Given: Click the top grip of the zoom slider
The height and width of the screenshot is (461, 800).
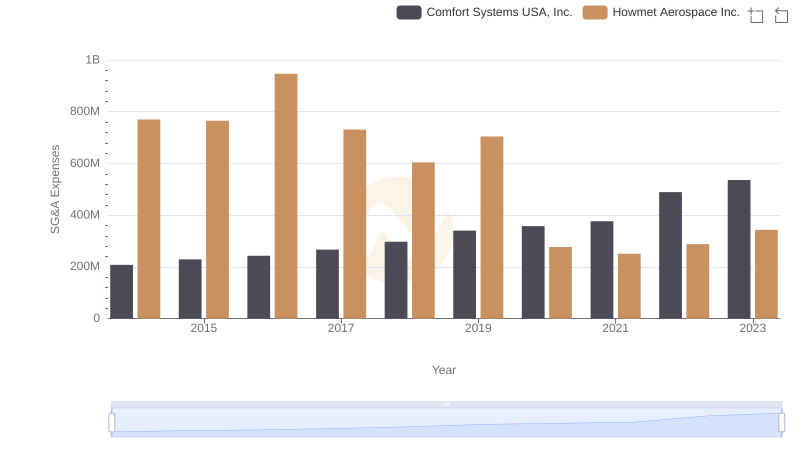Looking at the screenshot, I should click(x=446, y=404).
